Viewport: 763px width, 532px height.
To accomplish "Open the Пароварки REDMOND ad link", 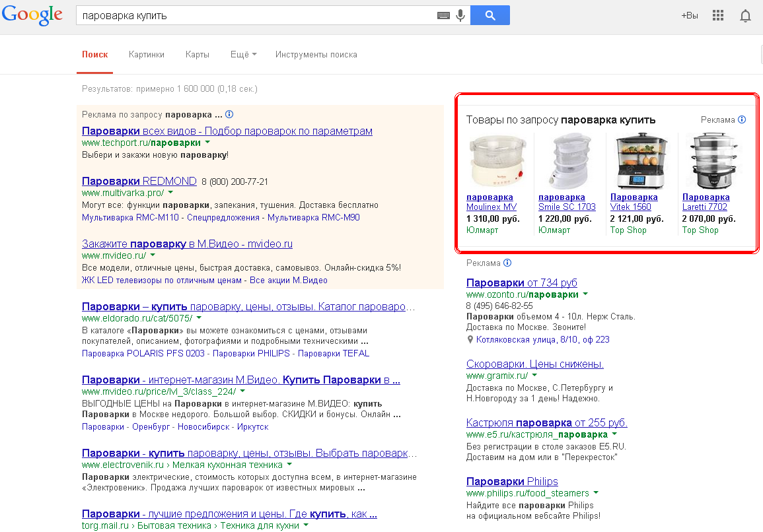I will 139,181.
